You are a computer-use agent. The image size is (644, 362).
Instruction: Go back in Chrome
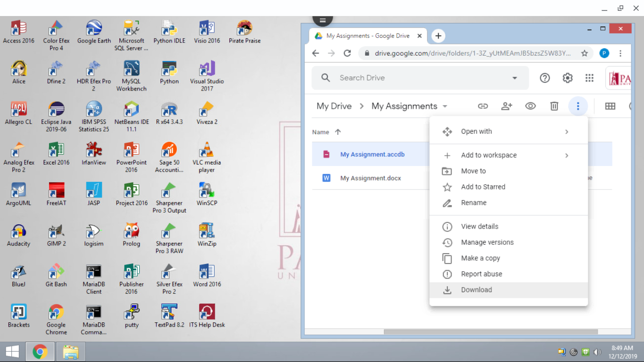click(x=316, y=53)
